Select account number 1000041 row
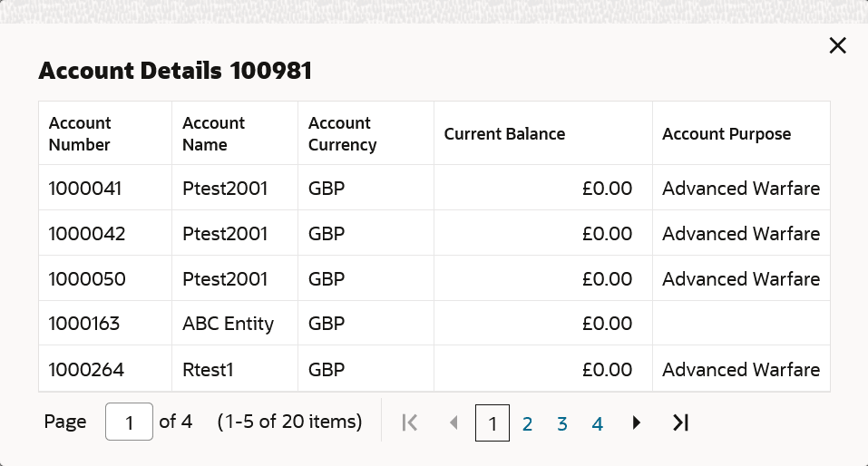Screen dimensions: 868x466 [x=85, y=189]
